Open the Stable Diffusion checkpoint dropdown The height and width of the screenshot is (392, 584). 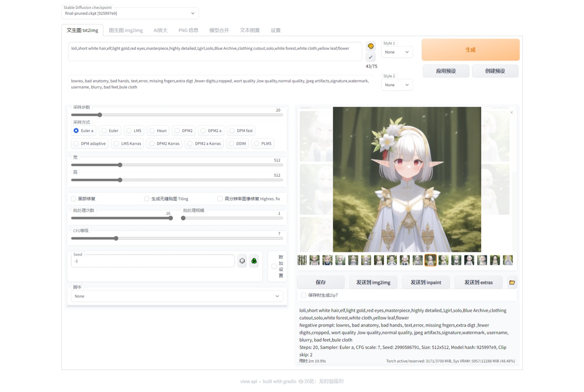130,13
